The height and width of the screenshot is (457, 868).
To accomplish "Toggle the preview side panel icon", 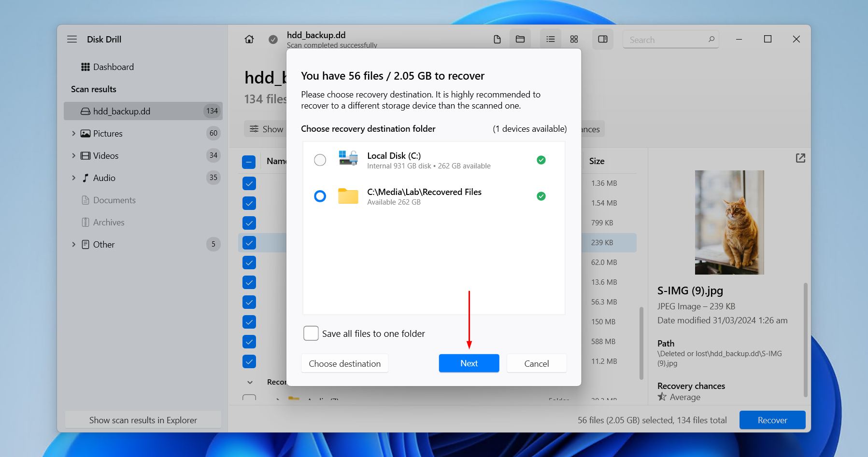I will 602,39.
